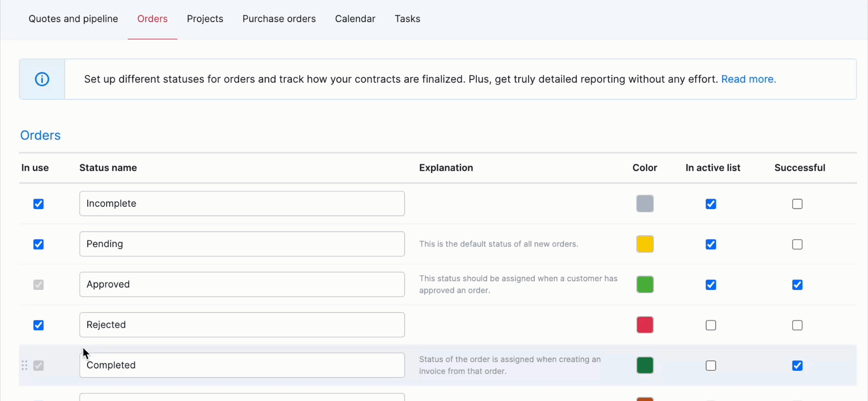Click the In active list column header

(713, 168)
